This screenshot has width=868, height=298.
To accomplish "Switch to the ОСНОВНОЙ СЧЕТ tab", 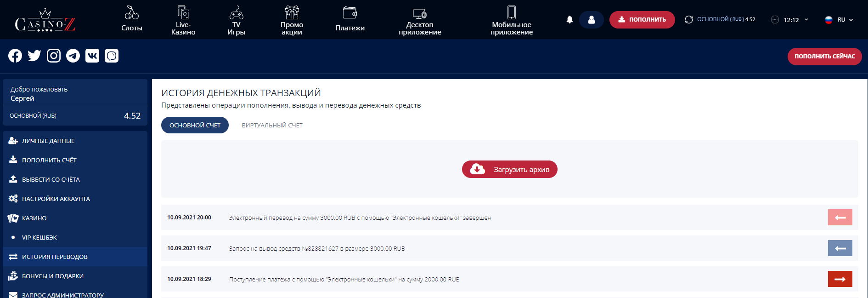I will pos(195,125).
